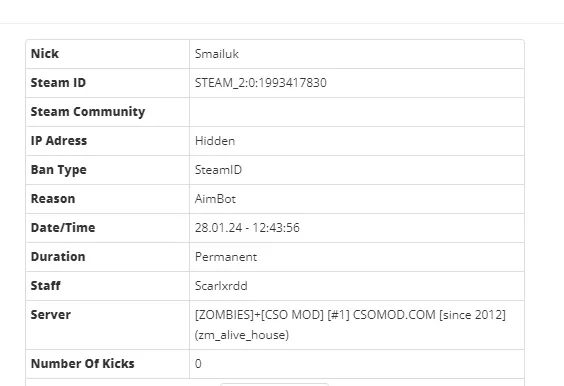Select the 28.01.24 - 12:43:56 timestamp

tap(247, 228)
